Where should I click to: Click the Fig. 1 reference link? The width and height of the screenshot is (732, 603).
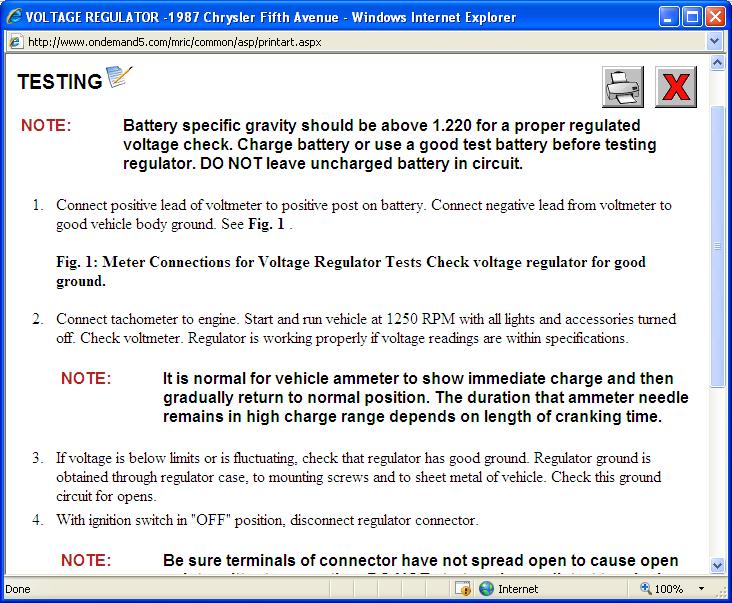266,224
